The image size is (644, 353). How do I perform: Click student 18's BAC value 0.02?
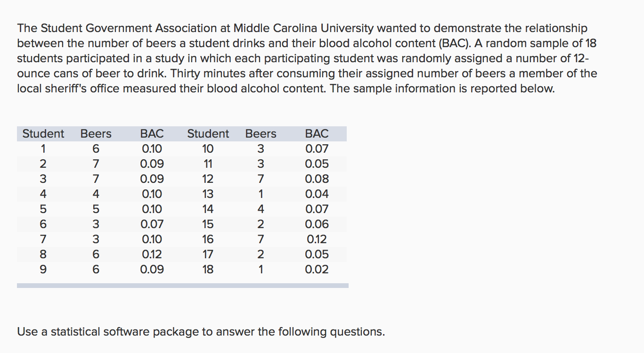pyautogui.click(x=317, y=270)
